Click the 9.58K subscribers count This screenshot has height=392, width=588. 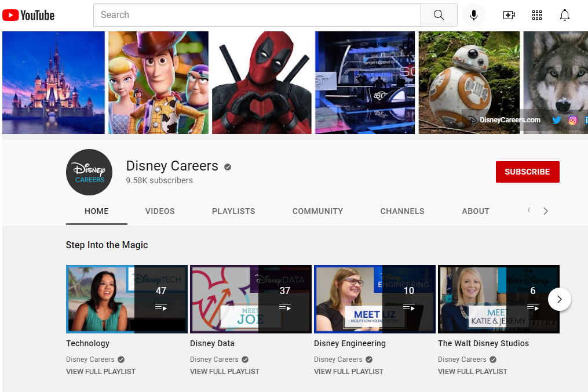tap(159, 180)
